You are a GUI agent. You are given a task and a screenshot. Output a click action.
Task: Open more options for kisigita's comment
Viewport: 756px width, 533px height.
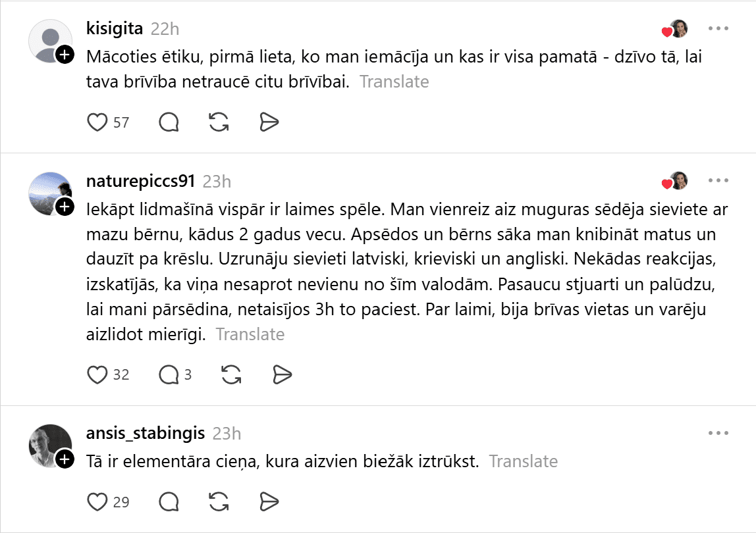click(718, 29)
